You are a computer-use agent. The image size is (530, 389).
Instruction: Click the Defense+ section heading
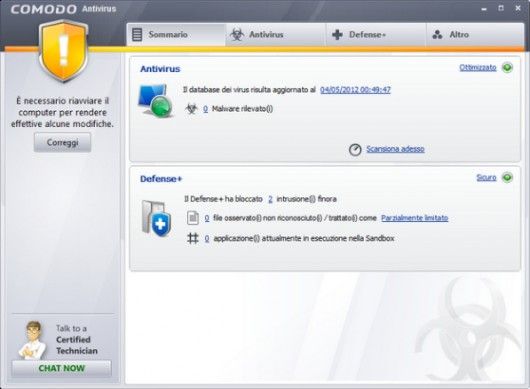click(x=161, y=179)
